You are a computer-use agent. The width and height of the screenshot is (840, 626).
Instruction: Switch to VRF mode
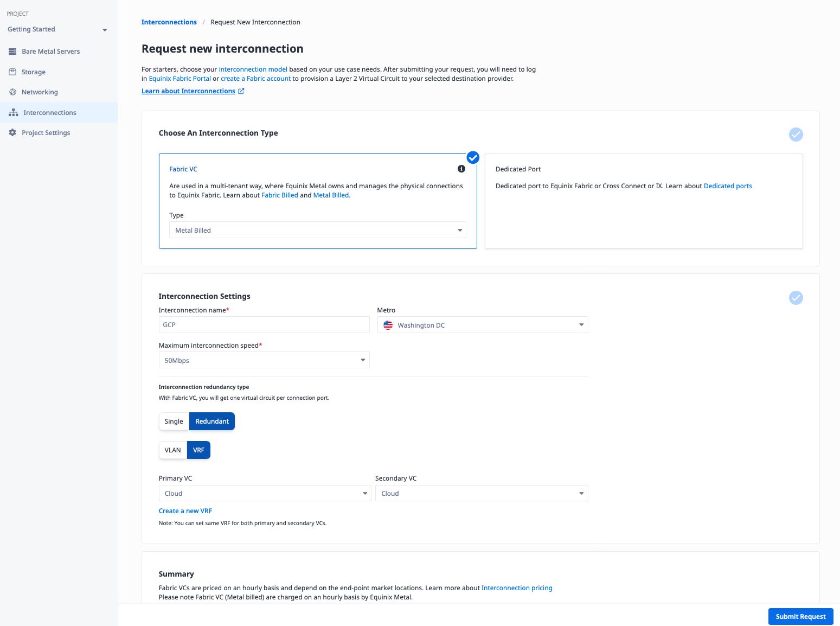(x=198, y=450)
